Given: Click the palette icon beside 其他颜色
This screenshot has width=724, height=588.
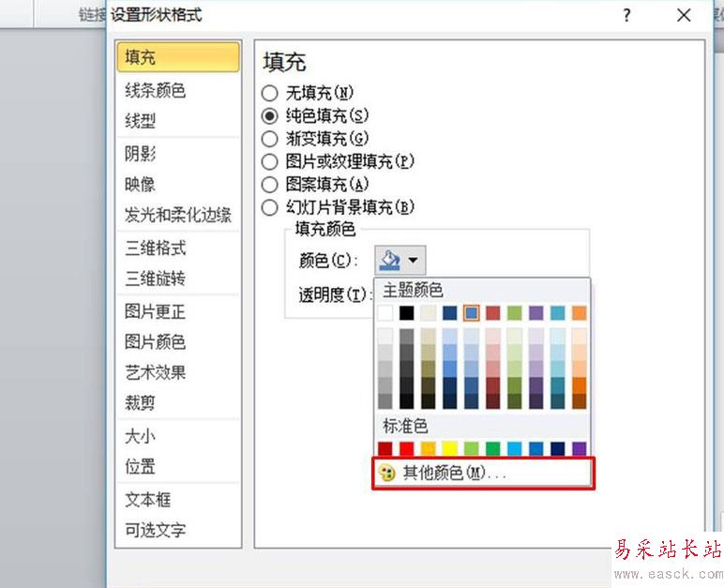Looking at the screenshot, I should (387, 473).
